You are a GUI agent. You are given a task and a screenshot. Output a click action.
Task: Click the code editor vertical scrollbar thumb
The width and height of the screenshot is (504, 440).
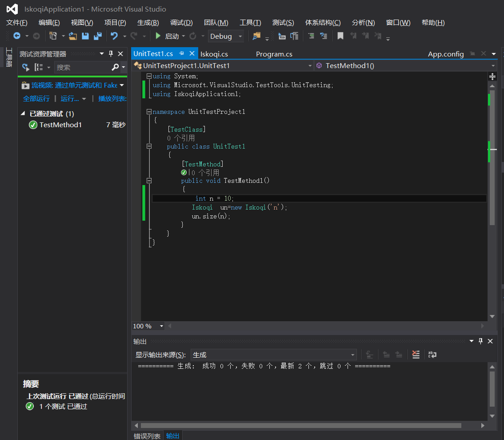pos(492,157)
